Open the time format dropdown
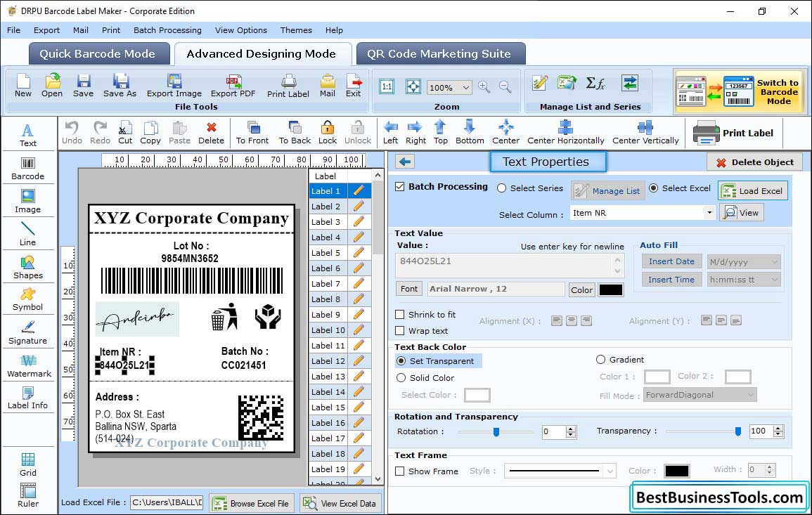 tap(774, 280)
